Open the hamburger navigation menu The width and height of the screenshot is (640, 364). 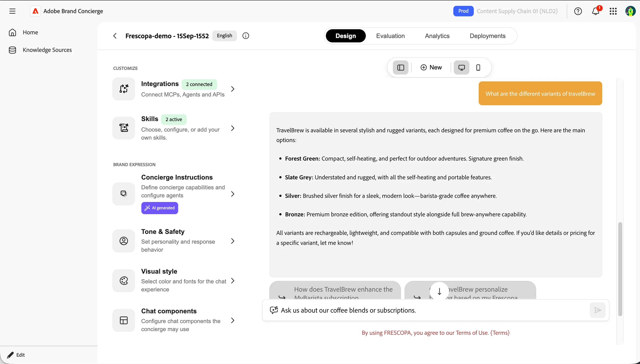(x=12, y=11)
